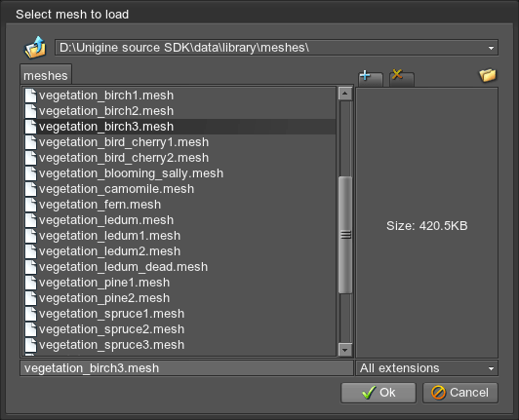Open the All extensions filter dropdown

[426, 368]
